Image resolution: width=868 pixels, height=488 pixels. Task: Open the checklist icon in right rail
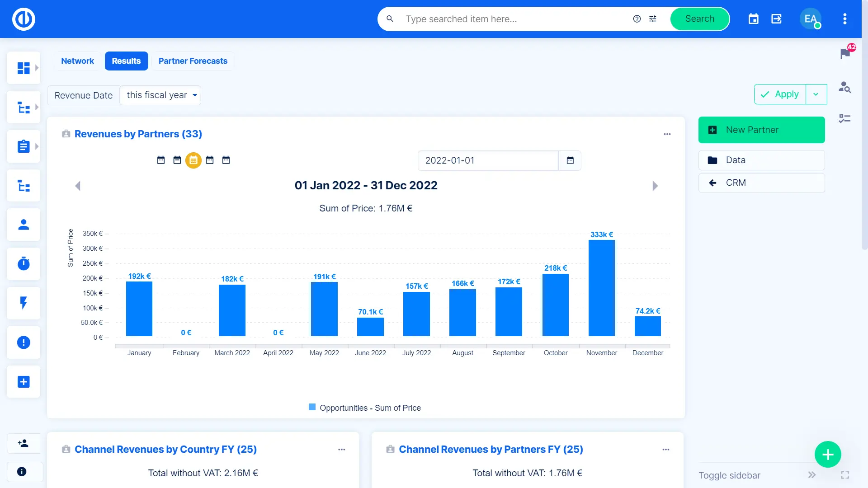point(844,118)
